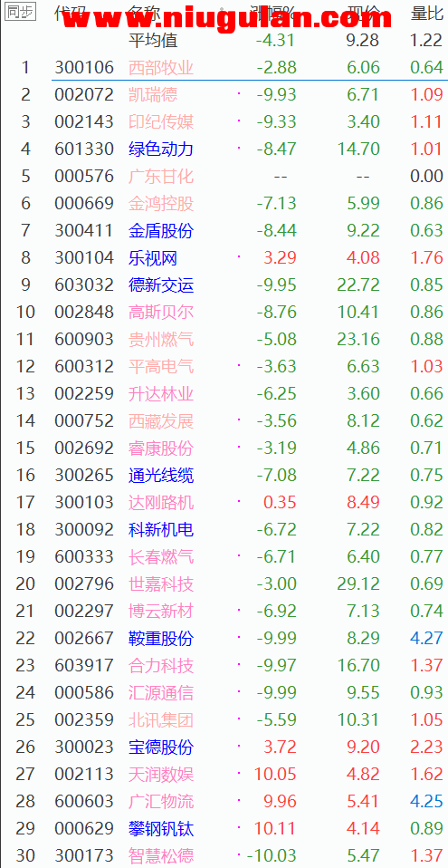Click stock name 宝德股份
Viewport: 448px width, 868px height.
[x=161, y=747]
